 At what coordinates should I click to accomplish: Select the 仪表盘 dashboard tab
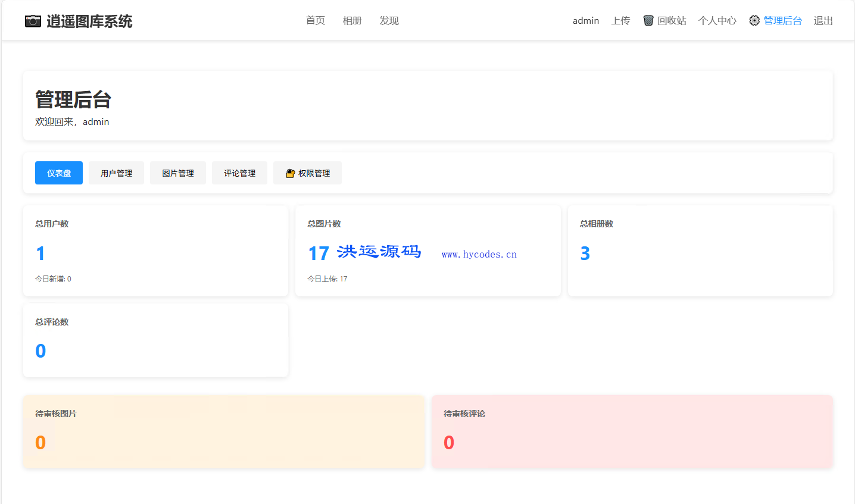point(58,173)
